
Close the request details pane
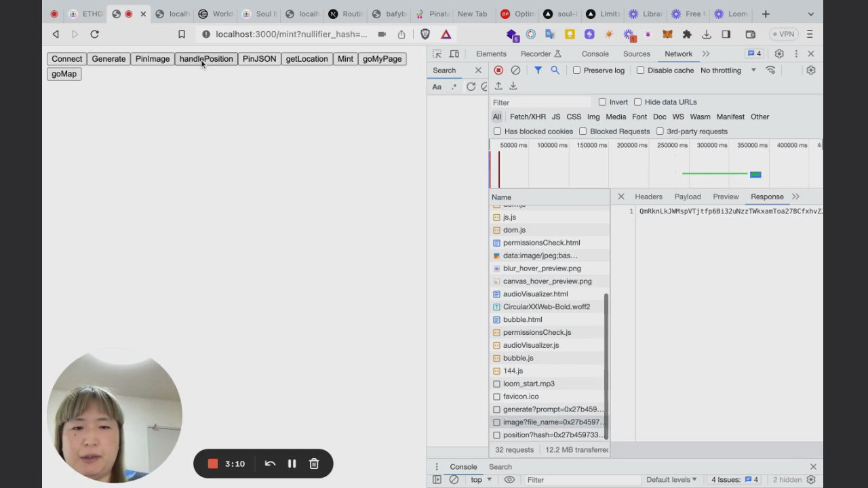(x=620, y=197)
